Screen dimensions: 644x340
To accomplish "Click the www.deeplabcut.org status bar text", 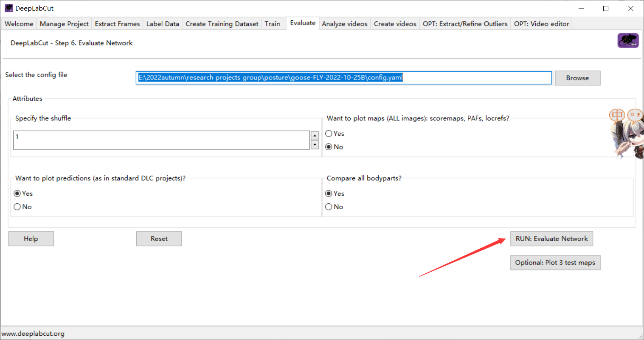I will (33, 334).
